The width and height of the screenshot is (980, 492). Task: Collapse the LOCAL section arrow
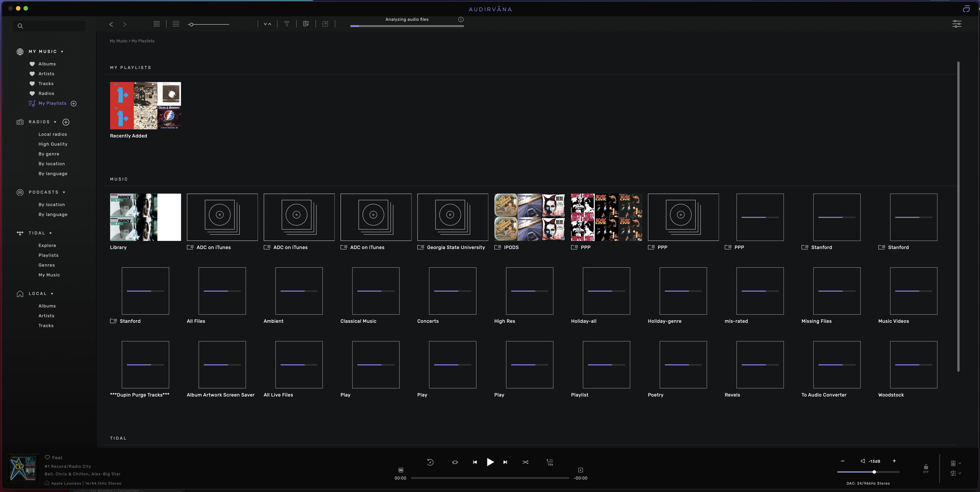pyautogui.click(x=52, y=293)
